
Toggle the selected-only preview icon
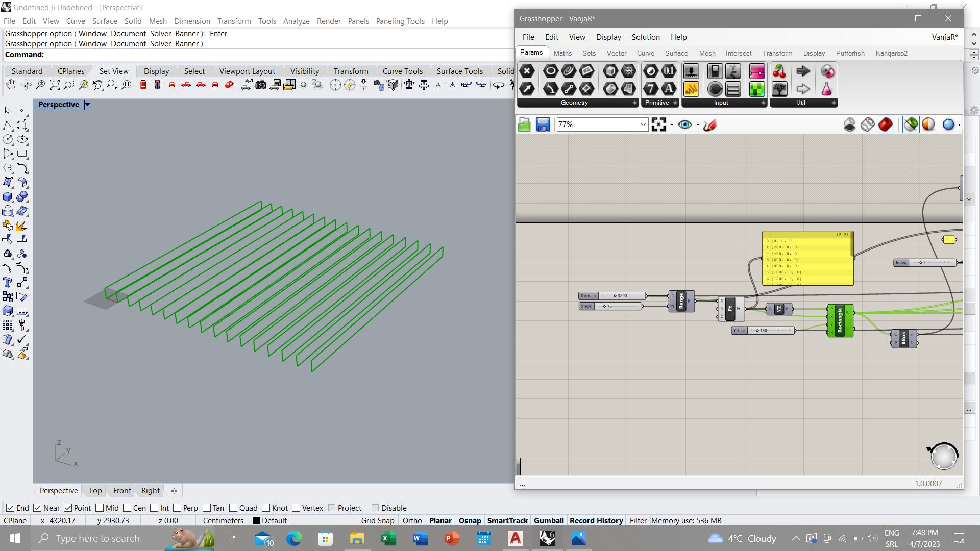(x=911, y=124)
